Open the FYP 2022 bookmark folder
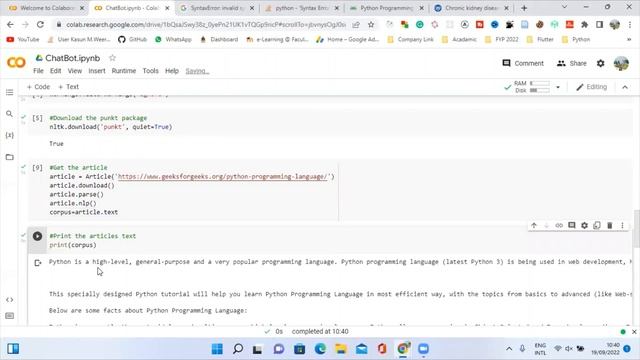Screen dimensions: 640x360 502,40
